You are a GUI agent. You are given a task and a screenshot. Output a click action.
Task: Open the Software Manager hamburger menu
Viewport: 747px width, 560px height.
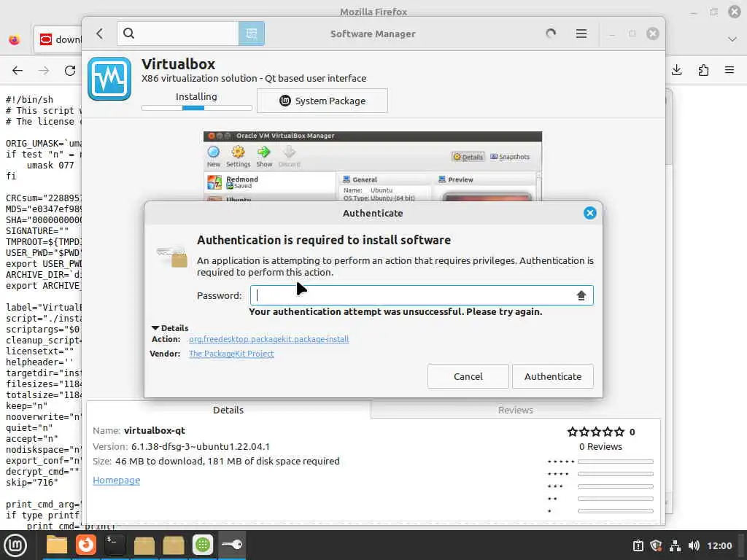click(x=581, y=34)
